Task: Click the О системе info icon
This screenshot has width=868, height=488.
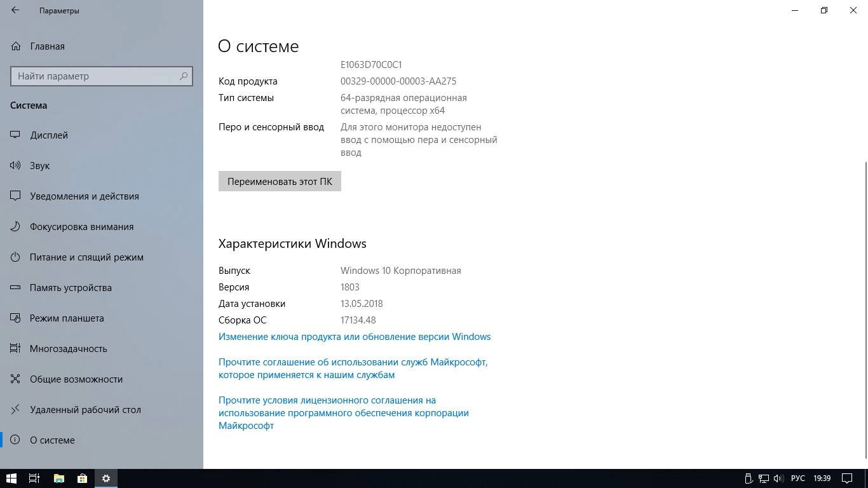Action: (x=16, y=440)
